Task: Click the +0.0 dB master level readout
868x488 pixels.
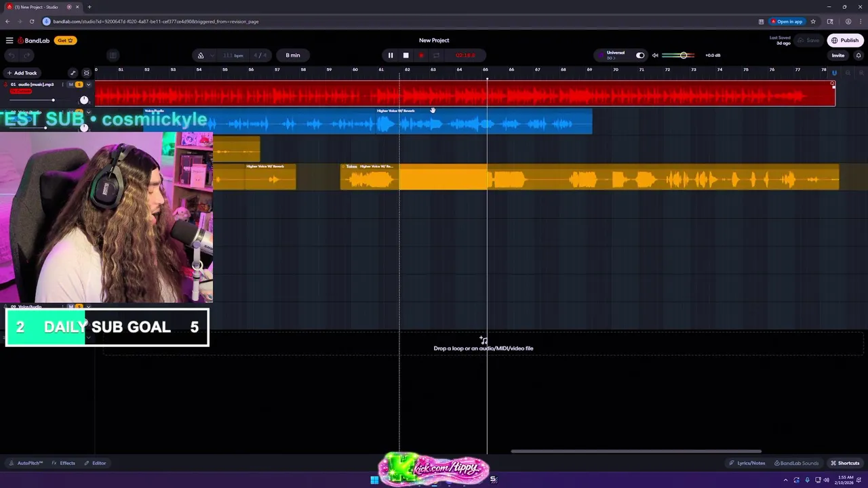Action: 713,56
